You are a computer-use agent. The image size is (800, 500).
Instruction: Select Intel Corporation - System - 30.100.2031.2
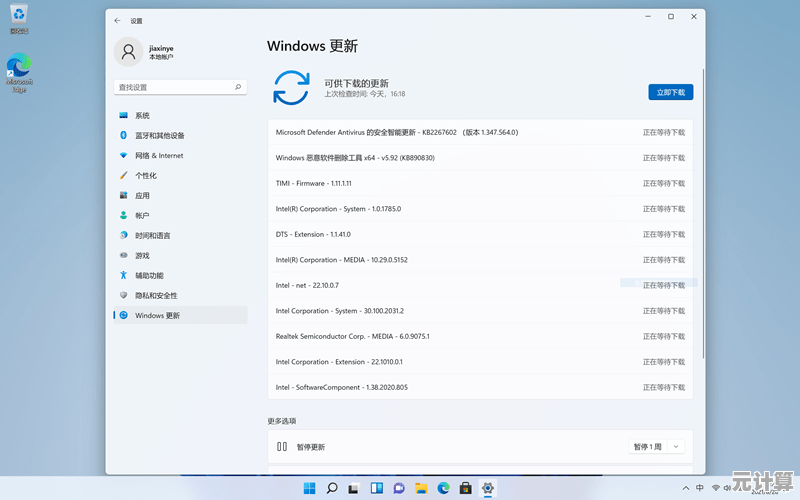tap(480, 311)
